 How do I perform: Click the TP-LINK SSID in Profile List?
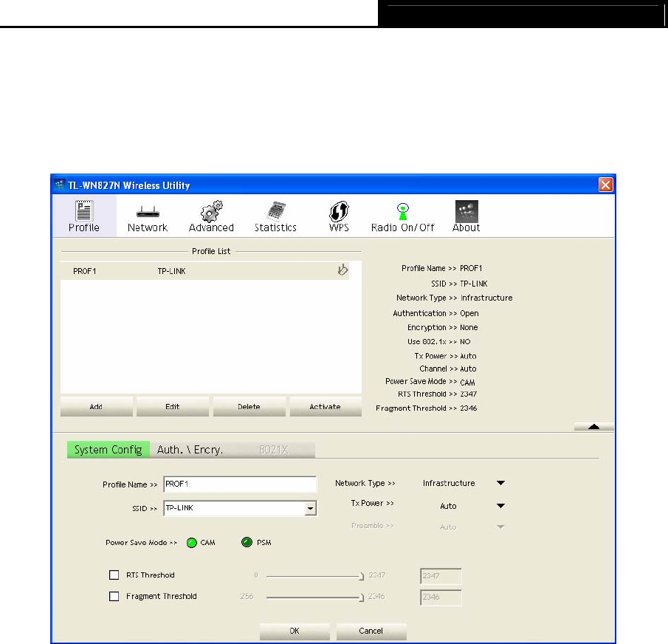171,271
